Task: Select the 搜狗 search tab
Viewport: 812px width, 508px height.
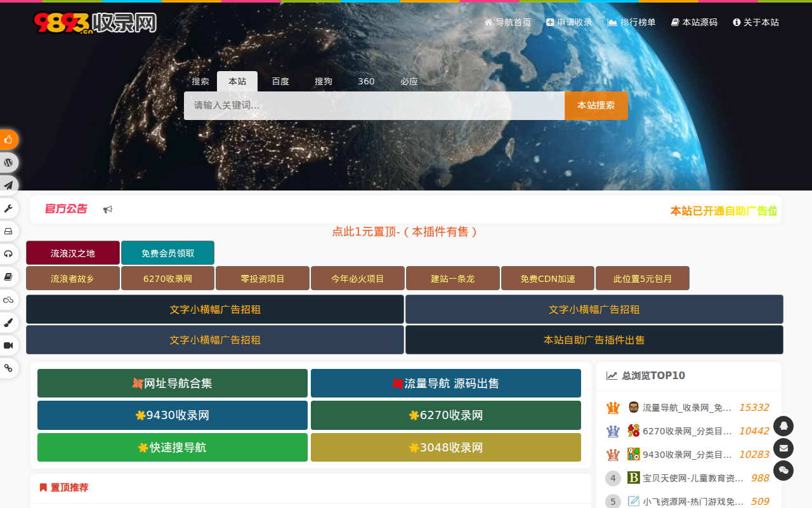Action: (324, 81)
